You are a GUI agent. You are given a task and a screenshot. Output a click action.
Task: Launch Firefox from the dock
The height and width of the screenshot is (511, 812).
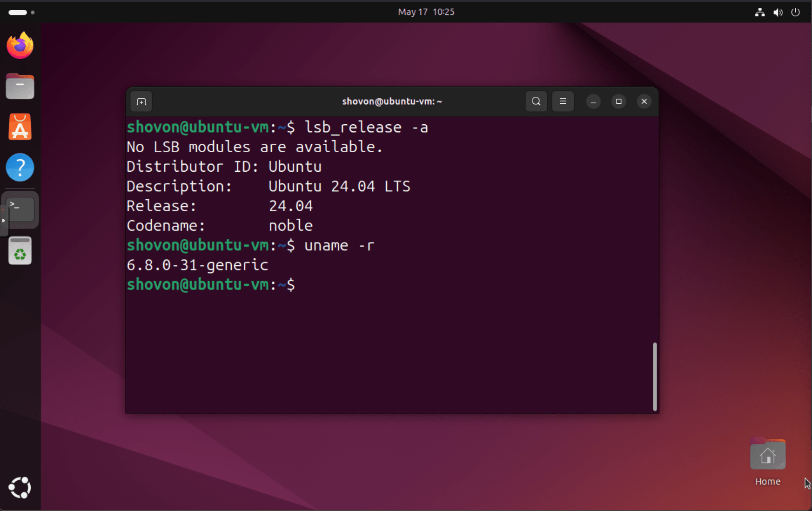tap(20, 45)
